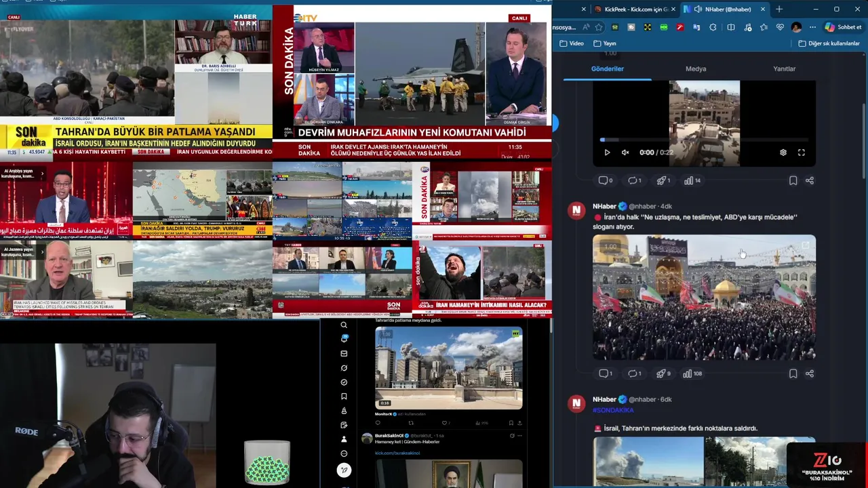Viewport: 868px width, 488px height.
Task: Share the first NHaber post
Action: click(x=810, y=180)
